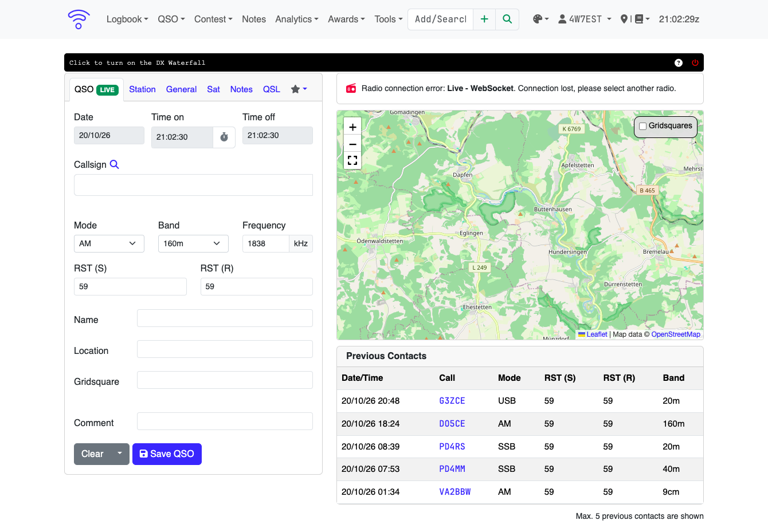Zoom in on the map
768x532 pixels.
[x=352, y=127]
